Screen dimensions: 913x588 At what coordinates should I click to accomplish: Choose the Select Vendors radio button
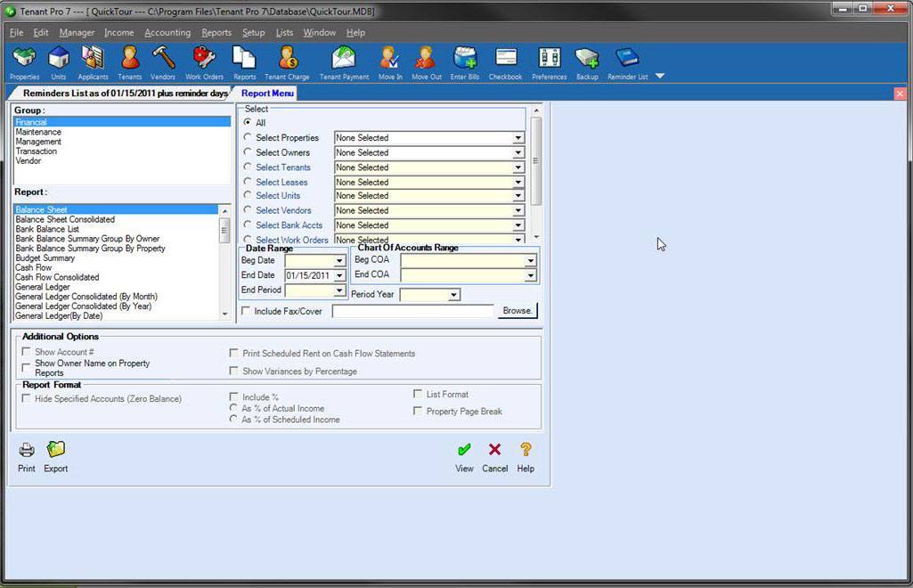coord(248,210)
